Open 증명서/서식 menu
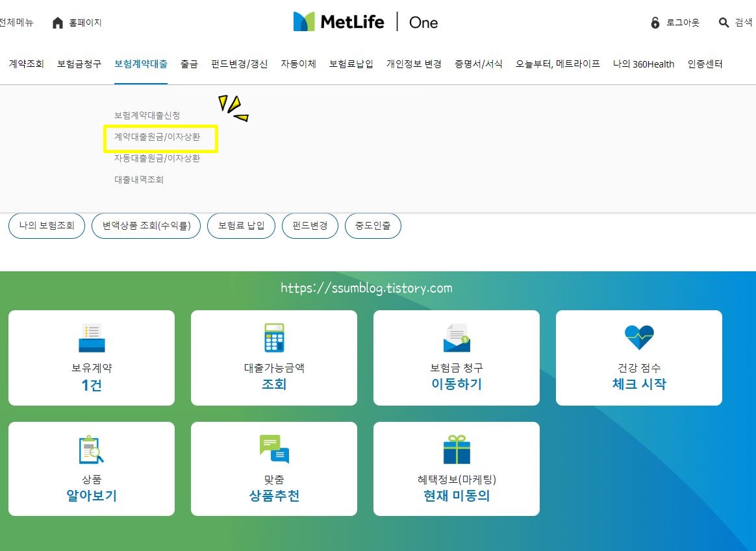 478,64
